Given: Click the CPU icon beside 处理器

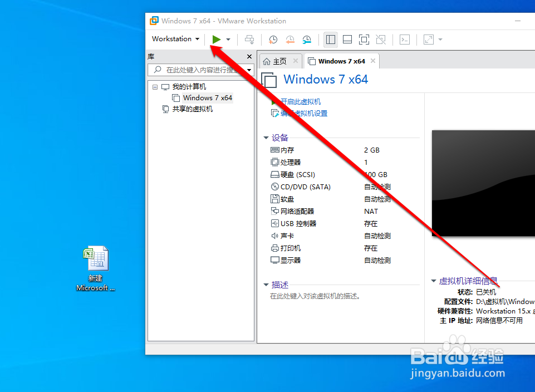Looking at the screenshot, I should [274, 162].
